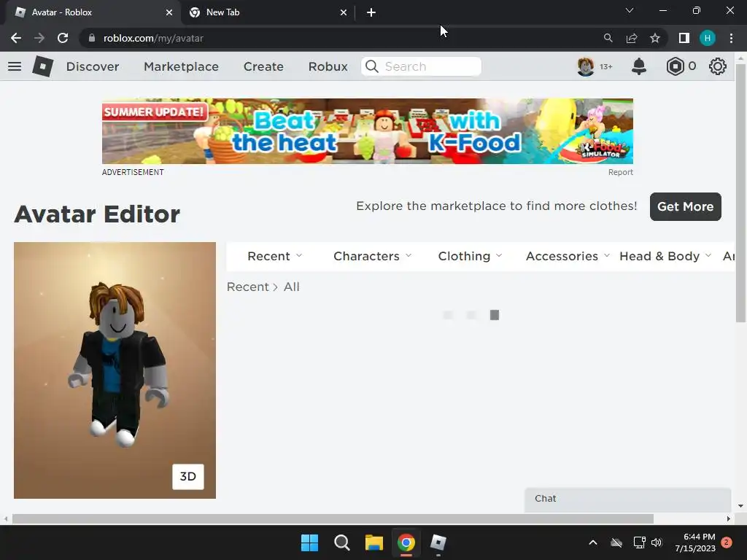The height and width of the screenshot is (560, 747).
Task: Click the search magnifier icon in the Roblox search box
Action: (x=372, y=66)
